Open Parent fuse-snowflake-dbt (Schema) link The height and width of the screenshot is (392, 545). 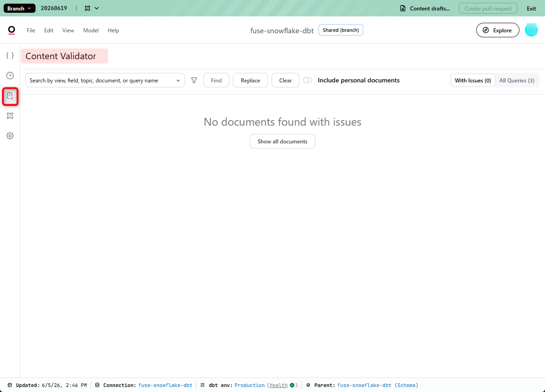377,385
